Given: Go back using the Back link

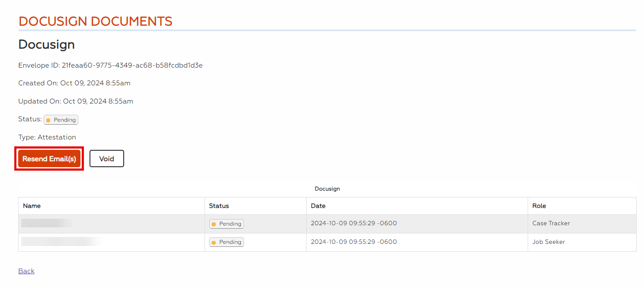Looking at the screenshot, I should coord(26,271).
